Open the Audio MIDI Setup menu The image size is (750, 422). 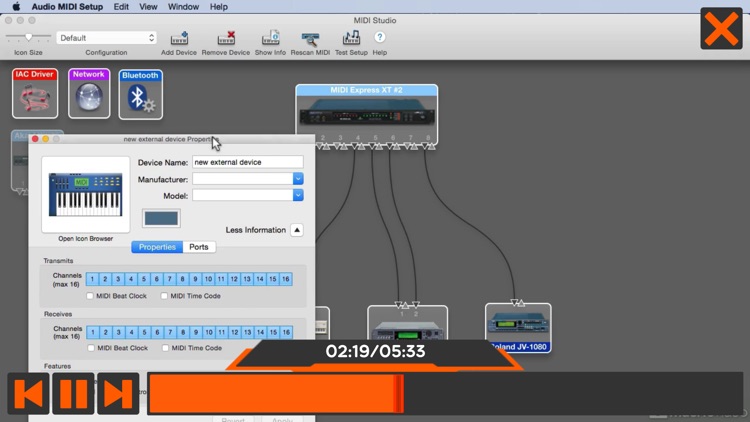point(67,7)
